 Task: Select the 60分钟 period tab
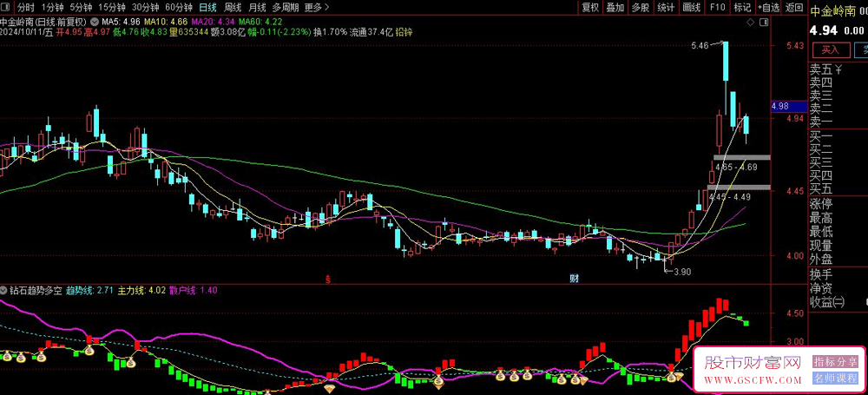pos(179,7)
